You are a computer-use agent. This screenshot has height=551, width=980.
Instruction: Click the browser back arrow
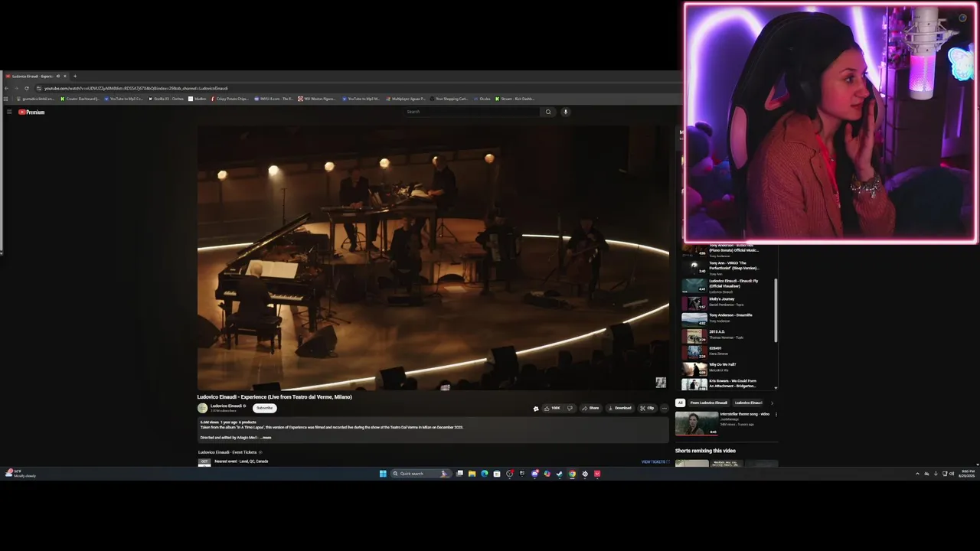(x=6, y=88)
